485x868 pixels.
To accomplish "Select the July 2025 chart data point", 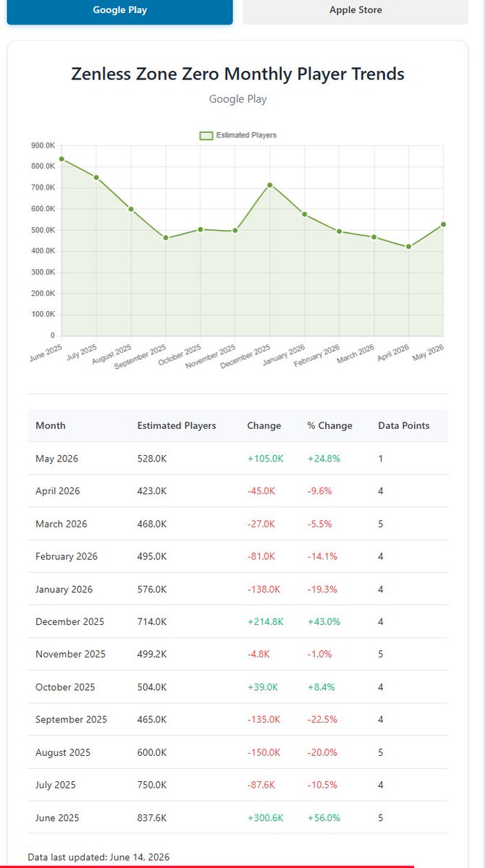I will 96,177.
